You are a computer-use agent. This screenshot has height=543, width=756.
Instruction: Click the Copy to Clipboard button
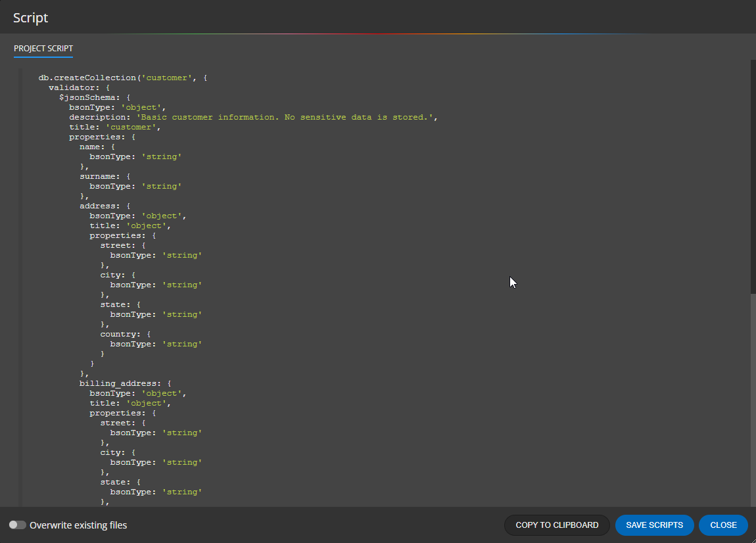coord(557,525)
